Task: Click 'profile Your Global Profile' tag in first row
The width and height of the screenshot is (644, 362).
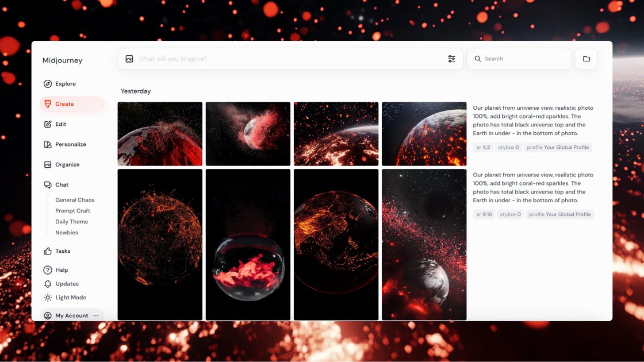Action: click(x=558, y=147)
